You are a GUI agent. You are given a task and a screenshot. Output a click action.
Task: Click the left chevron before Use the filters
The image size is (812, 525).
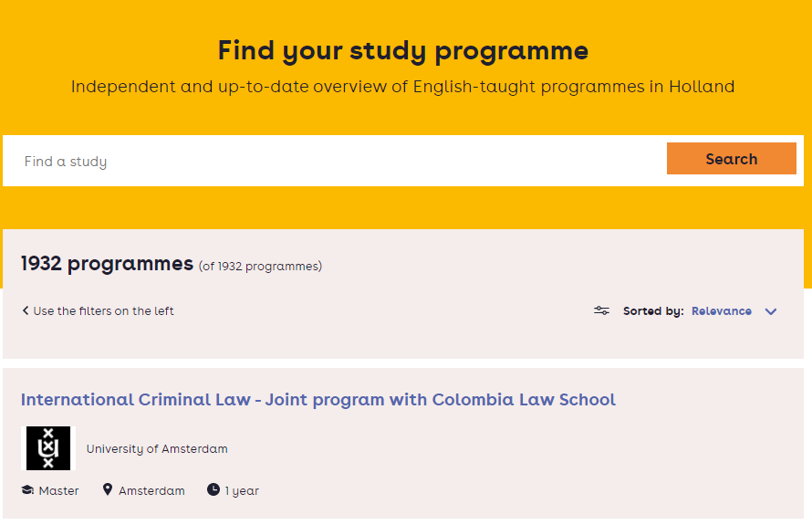26,310
